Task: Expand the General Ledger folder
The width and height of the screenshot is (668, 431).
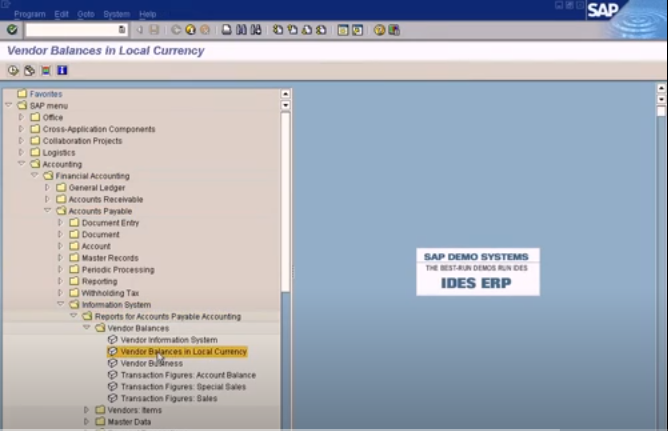Action: 47,187
